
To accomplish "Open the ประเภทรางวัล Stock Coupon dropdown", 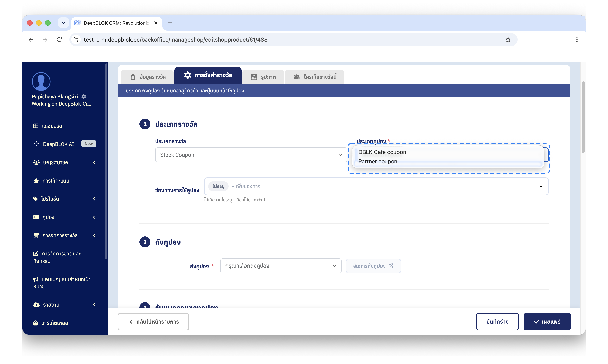I will point(251,155).
